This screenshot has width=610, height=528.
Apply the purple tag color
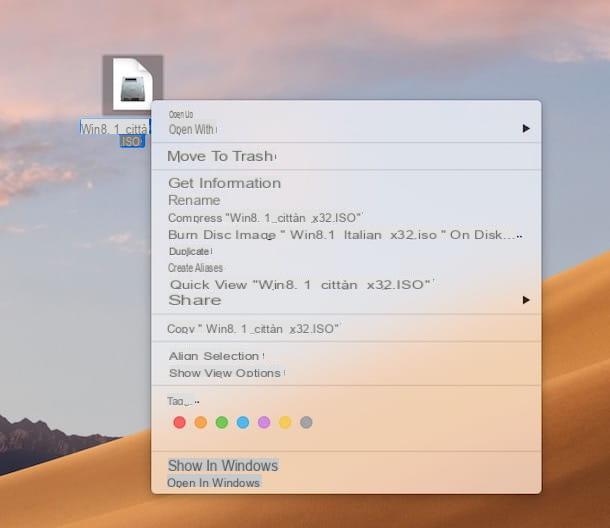click(x=264, y=422)
